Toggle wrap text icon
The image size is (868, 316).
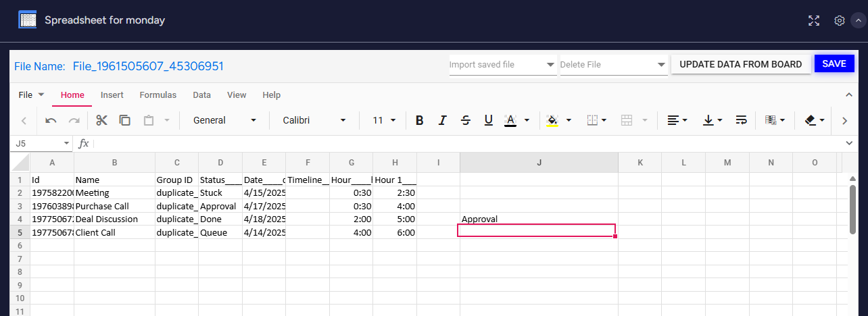[x=742, y=120]
